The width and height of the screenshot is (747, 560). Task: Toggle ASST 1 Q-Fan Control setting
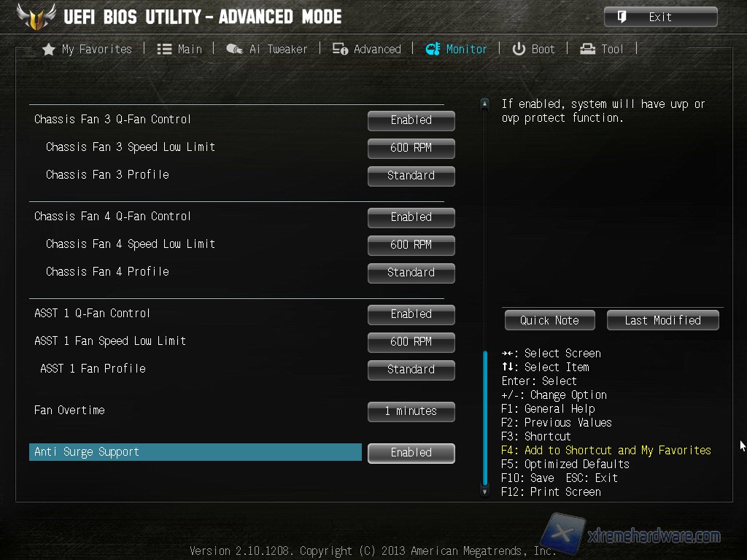point(411,314)
